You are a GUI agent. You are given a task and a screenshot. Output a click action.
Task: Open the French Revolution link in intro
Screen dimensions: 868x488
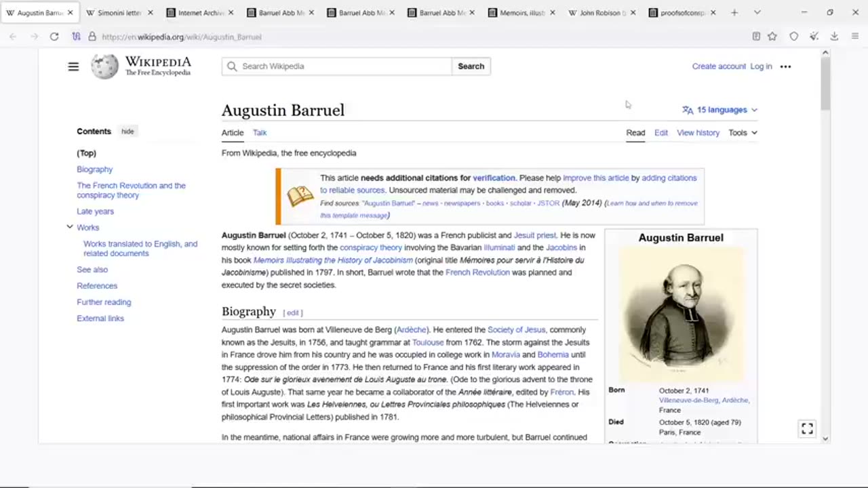[477, 272]
